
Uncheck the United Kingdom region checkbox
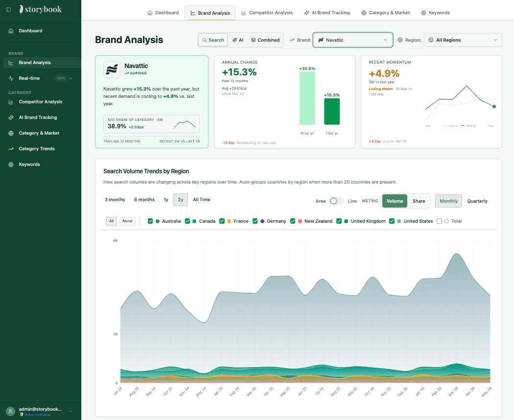(x=339, y=221)
